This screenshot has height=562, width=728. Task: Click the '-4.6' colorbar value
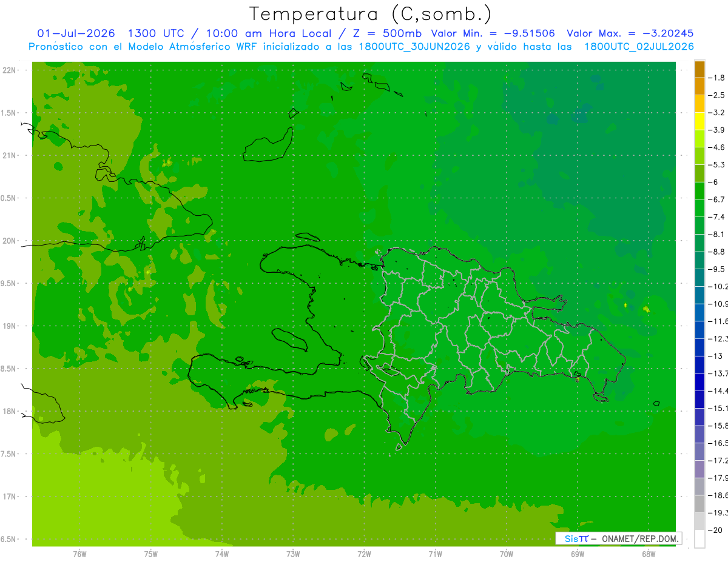pos(717,147)
